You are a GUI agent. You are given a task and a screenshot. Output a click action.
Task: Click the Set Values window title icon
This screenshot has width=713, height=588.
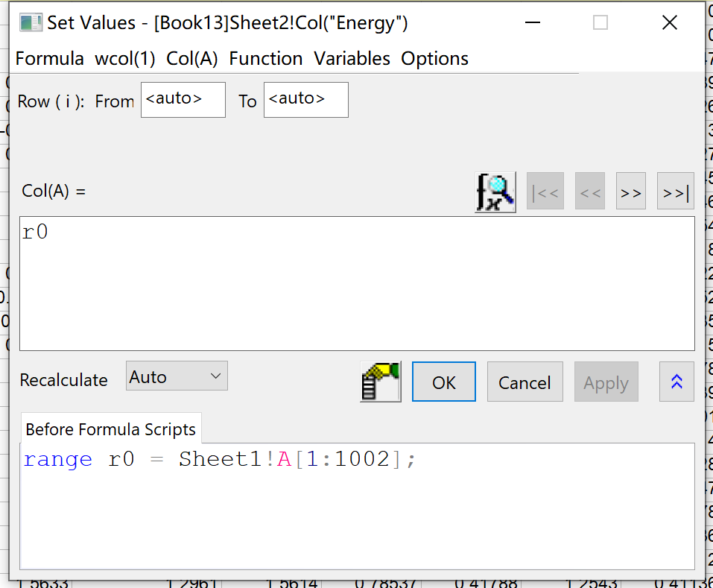[31, 22]
